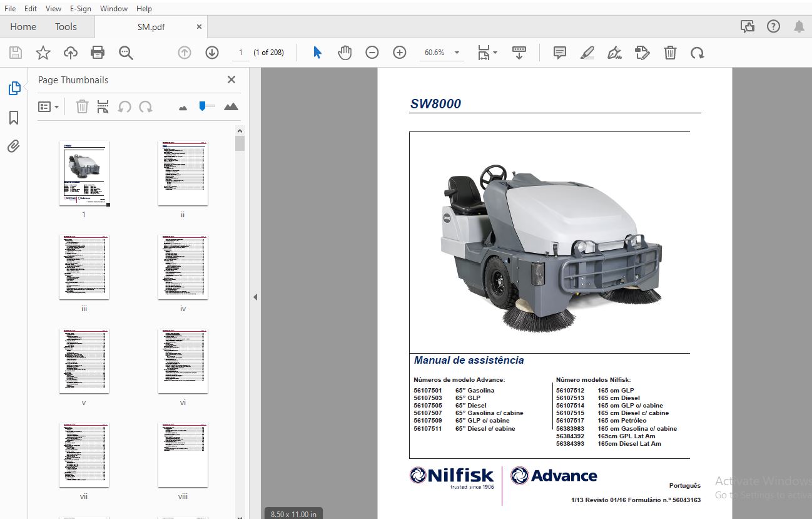The height and width of the screenshot is (519, 812).
Task: Open the Help menu
Action: coord(144,9)
